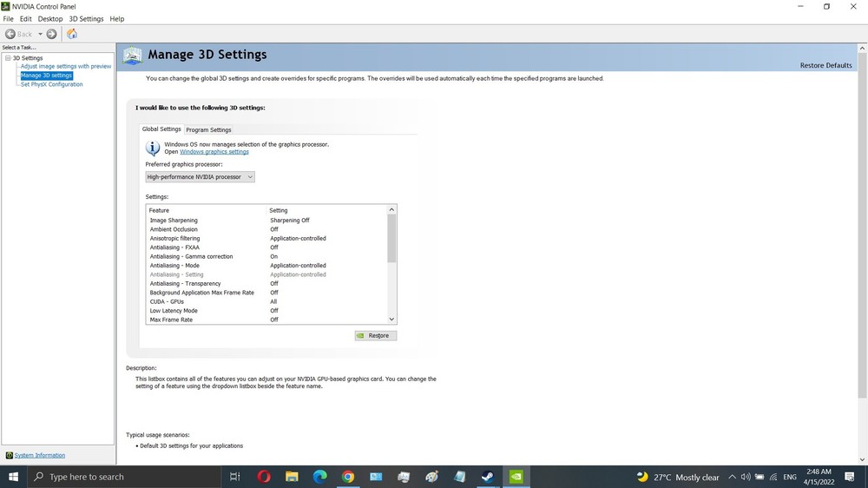The width and height of the screenshot is (868, 488).
Task: Select Adjust image settings with preview
Action: 66,66
